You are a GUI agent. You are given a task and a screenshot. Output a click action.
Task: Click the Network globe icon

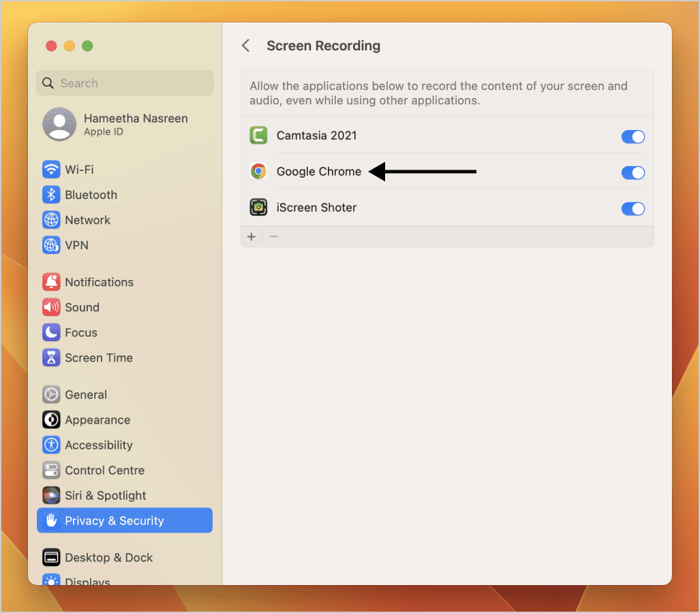[51, 220]
